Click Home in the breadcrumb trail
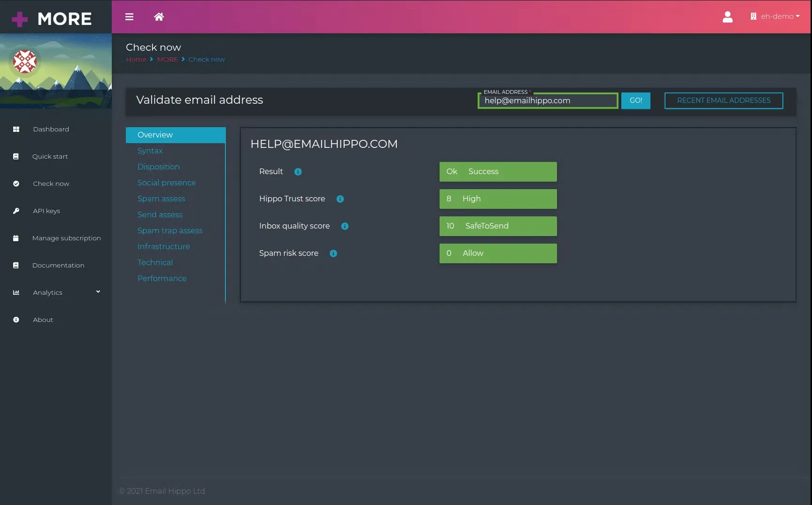Image resolution: width=812 pixels, height=505 pixels. (x=136, y=59)
